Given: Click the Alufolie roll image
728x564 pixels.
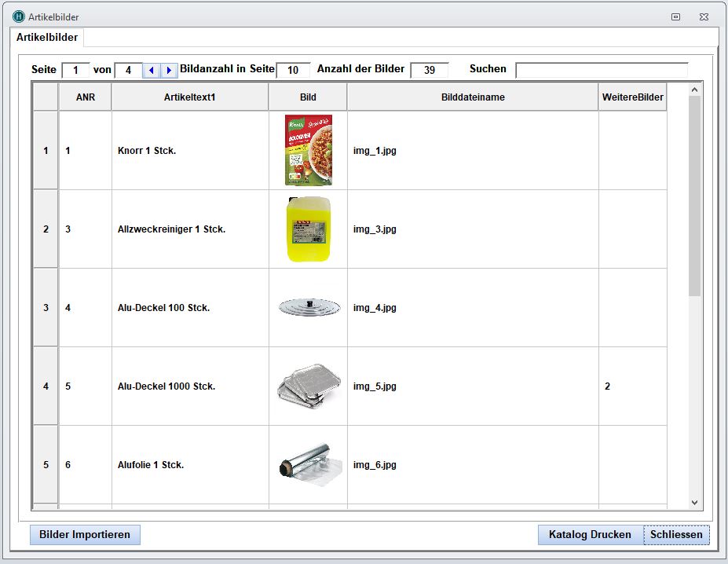Looking at the screenshot, I should tap(309, 464).
